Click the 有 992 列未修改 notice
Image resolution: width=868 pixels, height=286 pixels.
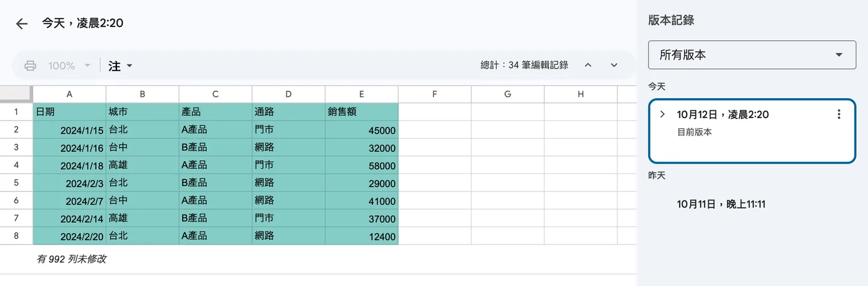tap(72, 260)
